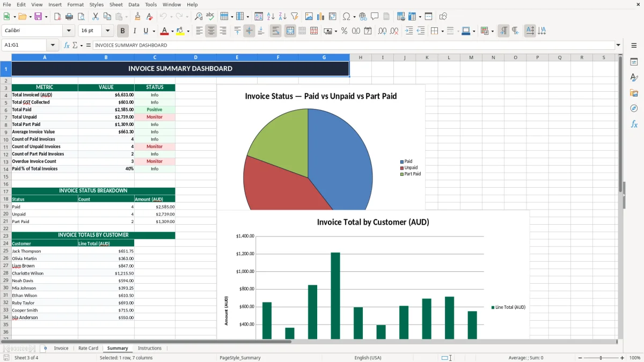Insert a pivot table

pyautogui.click(x=333, y=17)
